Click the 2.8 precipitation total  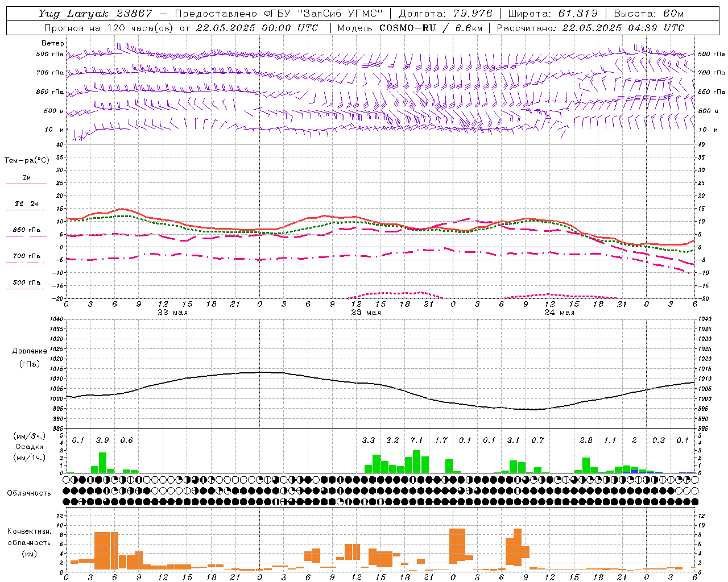(x=586, y=440)
